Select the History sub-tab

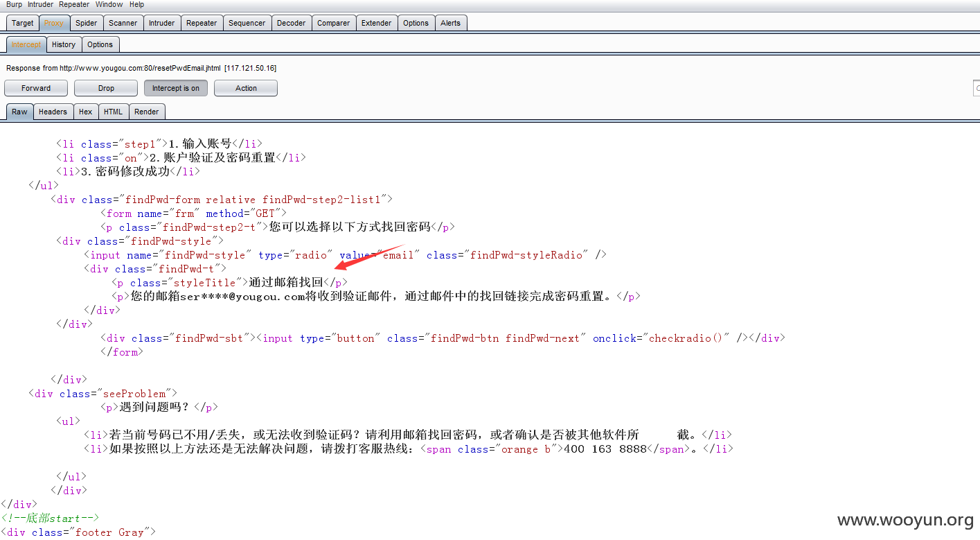coord(64,44)
